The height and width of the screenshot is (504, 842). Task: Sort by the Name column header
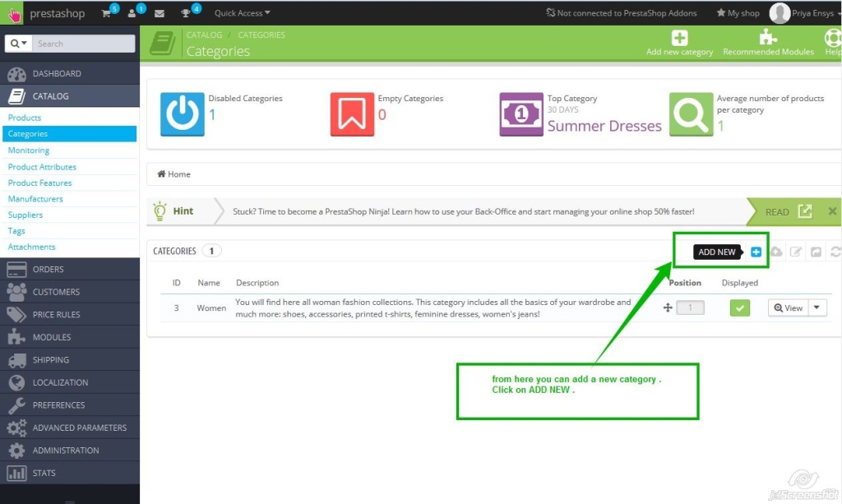tap(208, 283)
